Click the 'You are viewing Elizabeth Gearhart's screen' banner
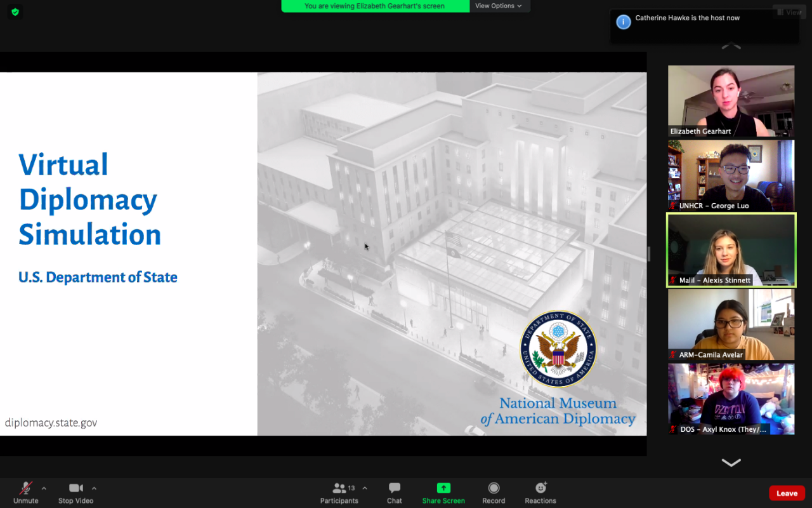This screenshot has width=812, height=508. (x=375, y=6)
